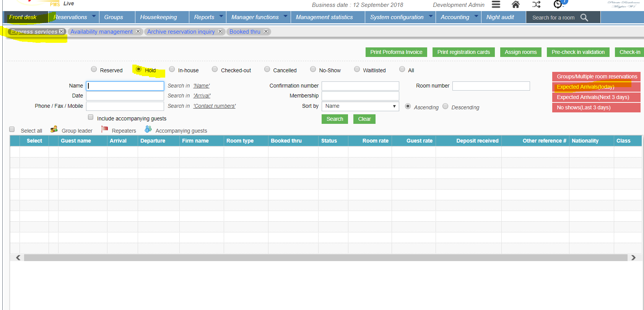Click the 'Contact numbers' search link
This screenshot has height=310, width=644.
(x=215, y=106)
